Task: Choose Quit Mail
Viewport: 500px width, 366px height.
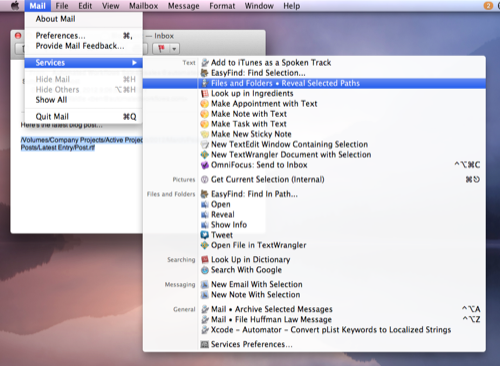Action: pos(84,117)
